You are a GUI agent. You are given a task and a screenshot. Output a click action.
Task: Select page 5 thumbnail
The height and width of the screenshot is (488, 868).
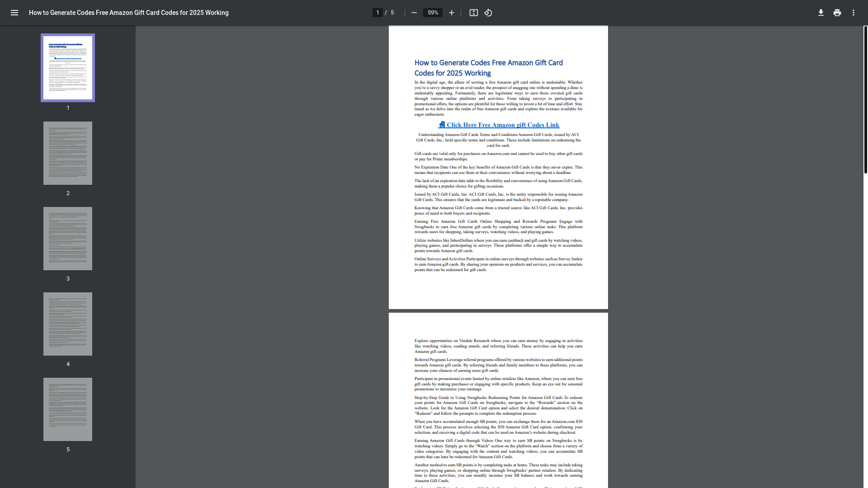point(68,409)
